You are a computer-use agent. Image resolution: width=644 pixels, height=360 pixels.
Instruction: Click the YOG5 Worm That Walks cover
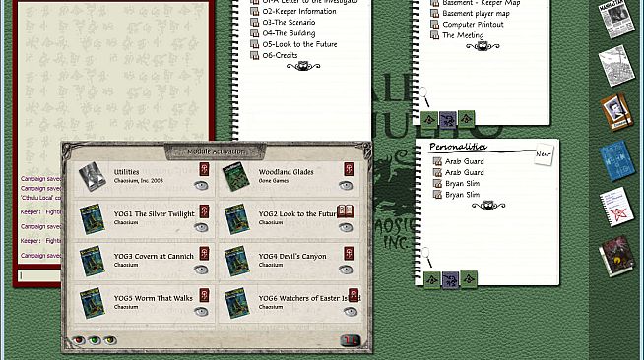[92, 303]
